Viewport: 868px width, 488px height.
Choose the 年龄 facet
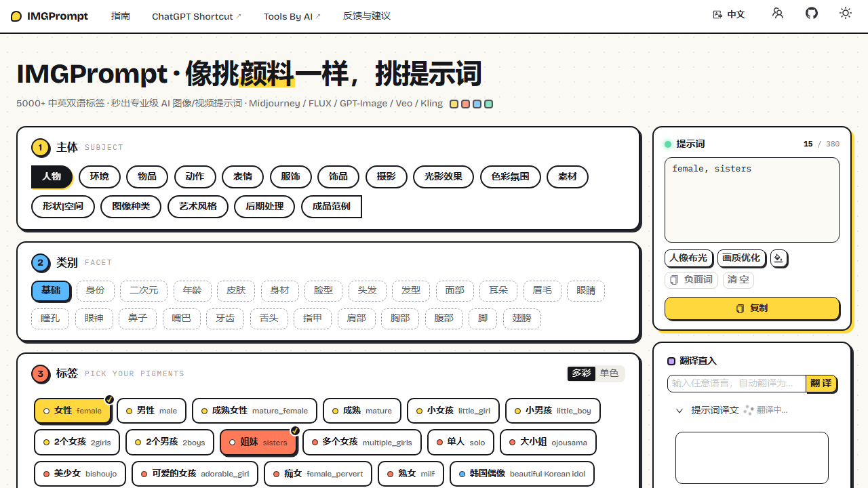193,291
